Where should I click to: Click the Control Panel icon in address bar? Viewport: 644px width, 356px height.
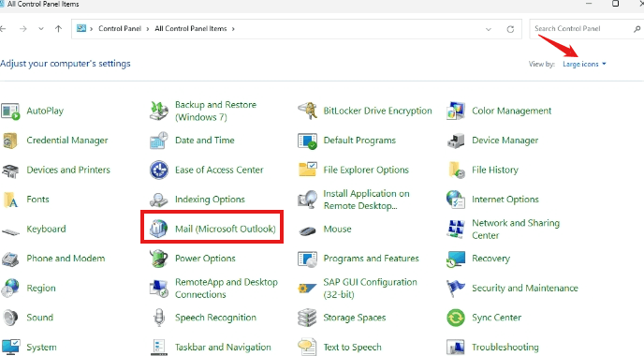point(81,28)
